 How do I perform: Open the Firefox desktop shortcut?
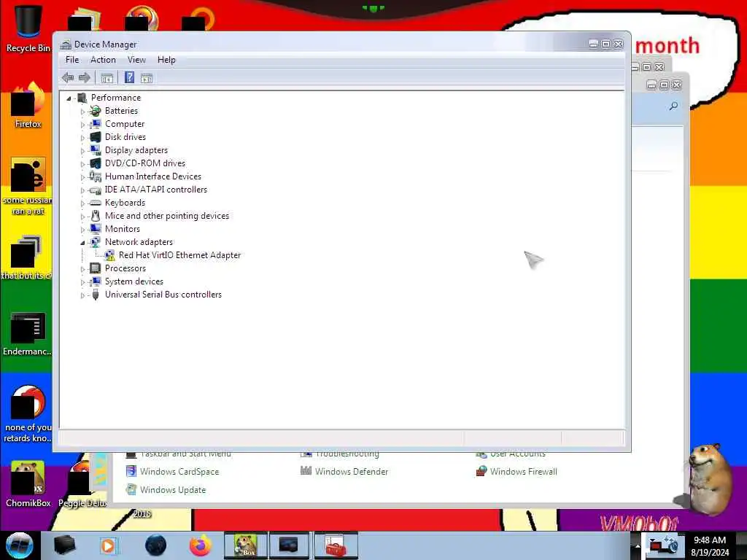point(28,106)
